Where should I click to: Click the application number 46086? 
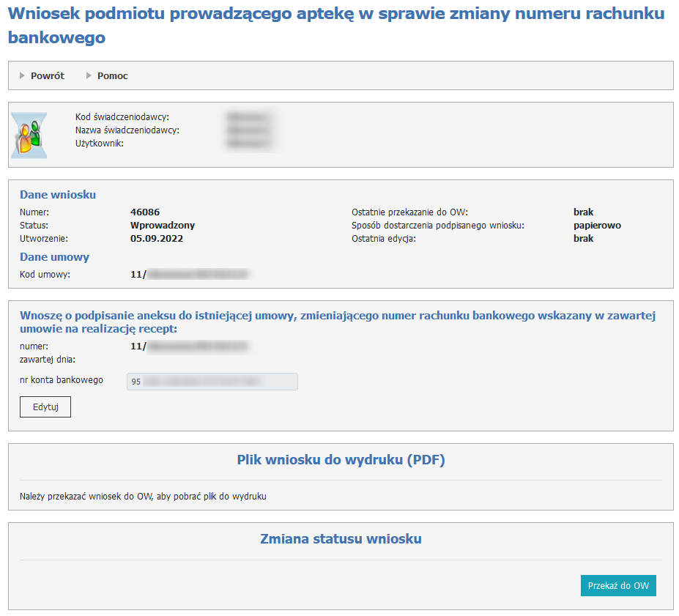click(144, 212)
